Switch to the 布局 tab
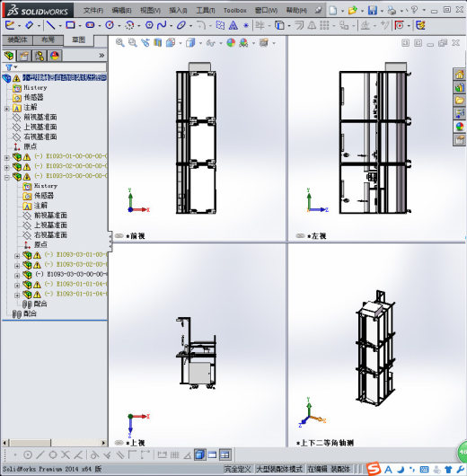This screenshot has width=467, height=476. tap(48, 40)
